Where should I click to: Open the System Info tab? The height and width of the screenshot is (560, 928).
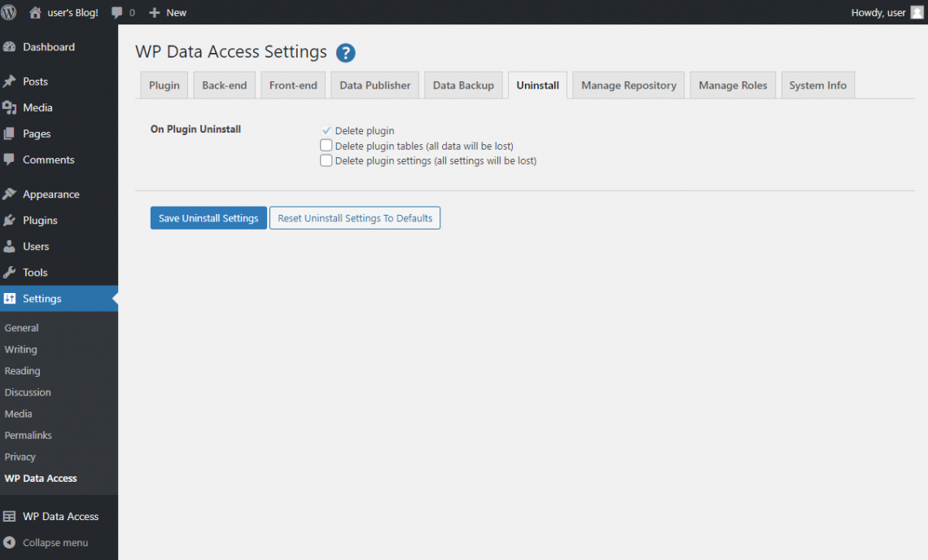(x=817, y=85)
